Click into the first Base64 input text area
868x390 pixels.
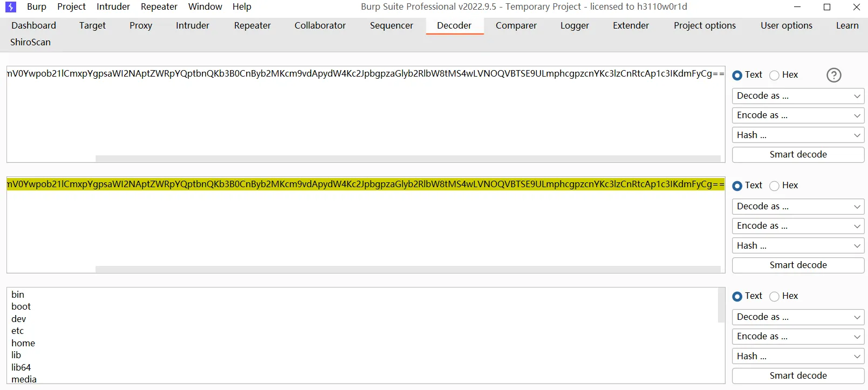(365, 114)
